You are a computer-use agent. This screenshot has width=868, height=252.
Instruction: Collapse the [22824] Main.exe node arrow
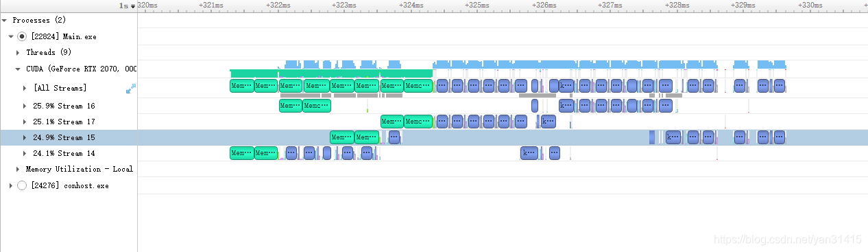[11, 36]
